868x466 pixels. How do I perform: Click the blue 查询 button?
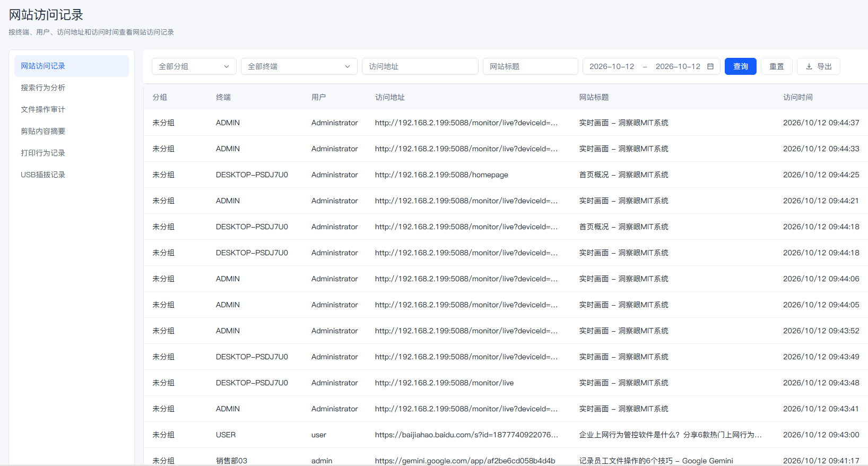[x=741, y=66]
